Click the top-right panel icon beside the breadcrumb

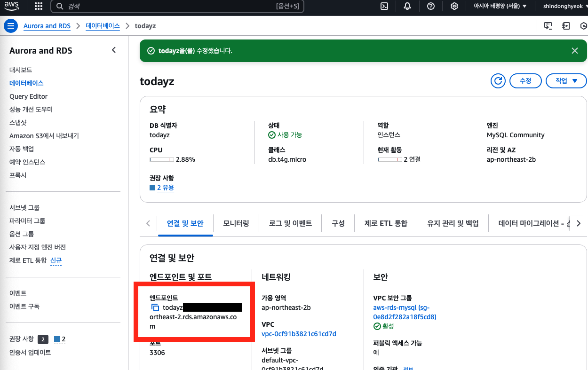(548, 26)
